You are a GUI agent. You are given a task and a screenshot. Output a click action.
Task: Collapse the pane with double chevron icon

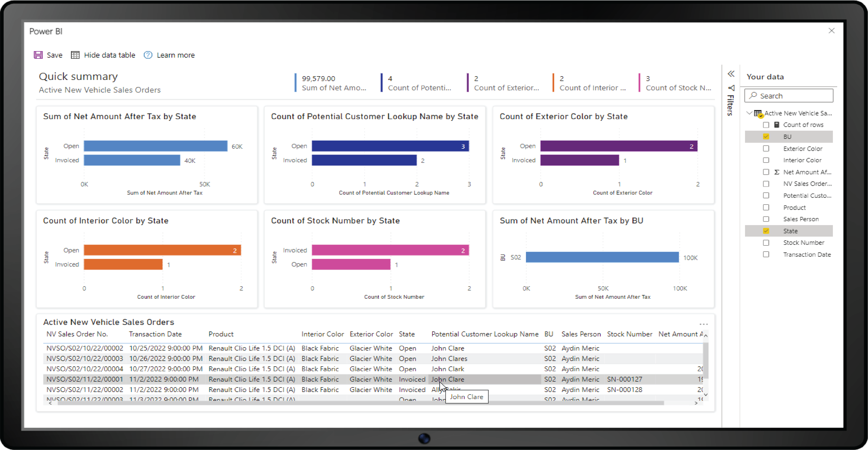point(731,74)
